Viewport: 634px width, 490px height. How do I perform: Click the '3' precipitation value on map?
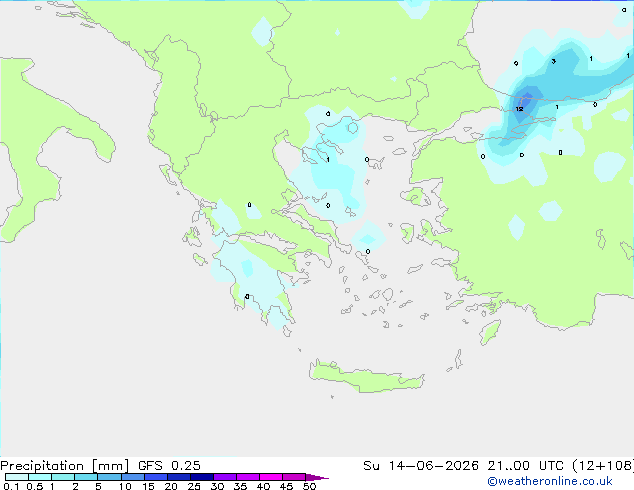[x=554, y=61]
